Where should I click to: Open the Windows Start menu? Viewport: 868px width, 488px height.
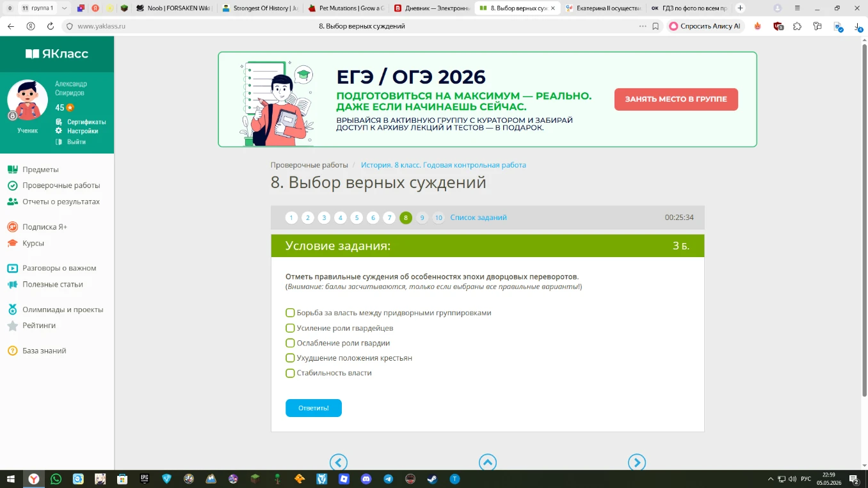click(11, 478)
